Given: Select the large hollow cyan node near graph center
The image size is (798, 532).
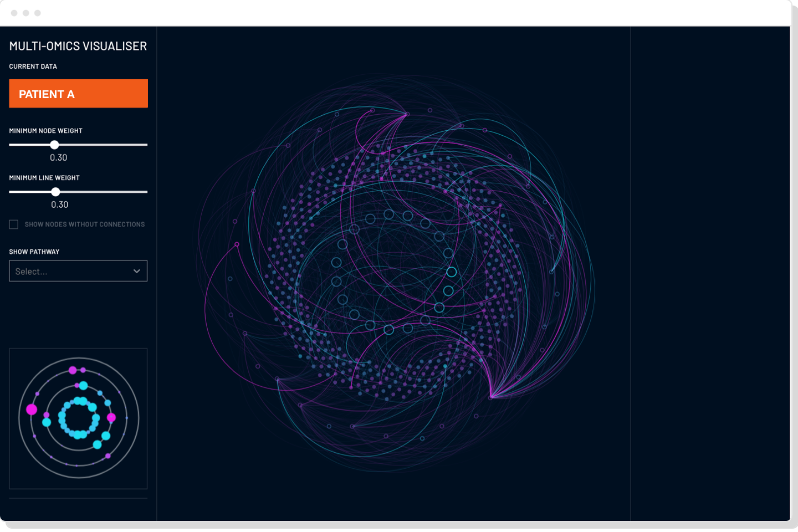Looking at the screenshot, I should (x=452, y=272).
